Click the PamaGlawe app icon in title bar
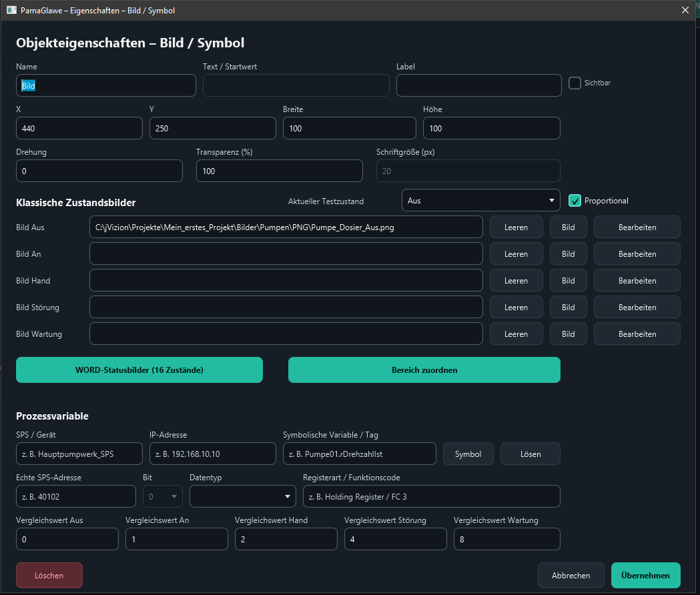This screenshot has height=595, width=700. point(11,10)
